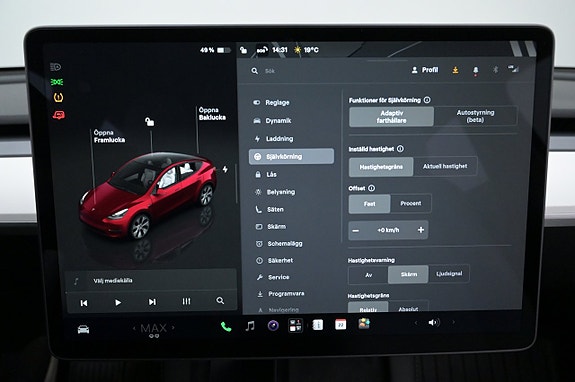Screen dimensions: 575x382
Task: Open the Säkerhet settings menu
Action: tap(275, 260)
